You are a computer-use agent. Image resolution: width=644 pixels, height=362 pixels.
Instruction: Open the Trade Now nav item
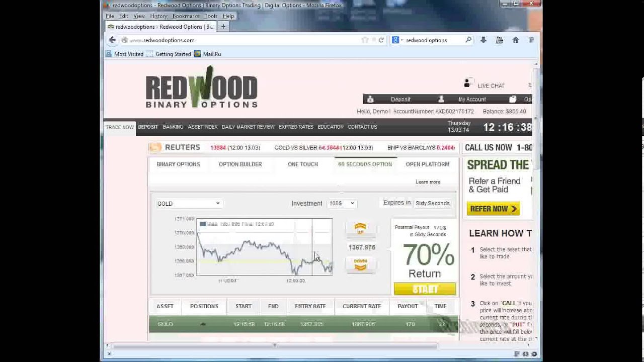tap(120, 127)
